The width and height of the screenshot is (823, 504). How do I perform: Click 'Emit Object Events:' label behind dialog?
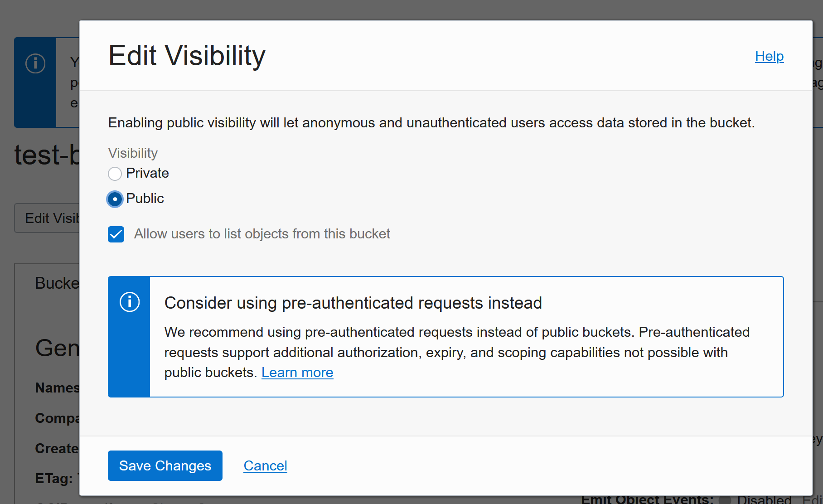click(647, 499)
